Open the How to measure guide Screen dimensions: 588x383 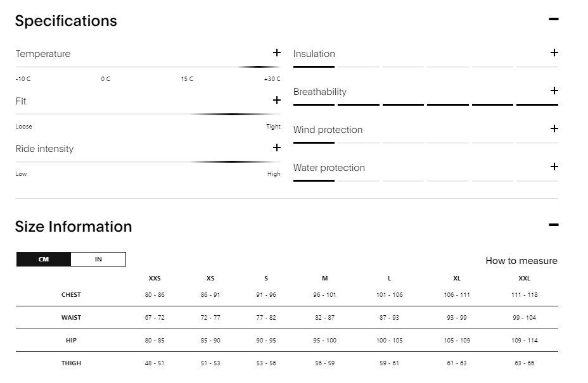pyautogui.click(x=521, y=261)
